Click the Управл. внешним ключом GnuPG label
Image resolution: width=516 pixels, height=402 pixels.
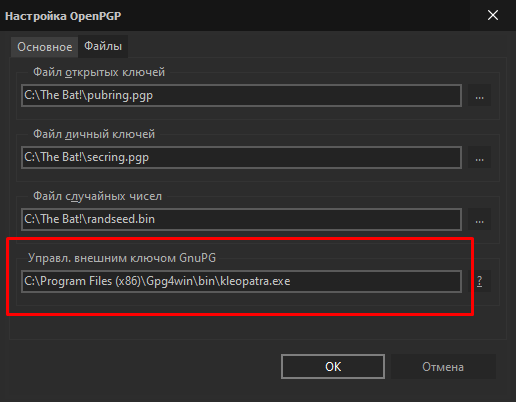122,258
